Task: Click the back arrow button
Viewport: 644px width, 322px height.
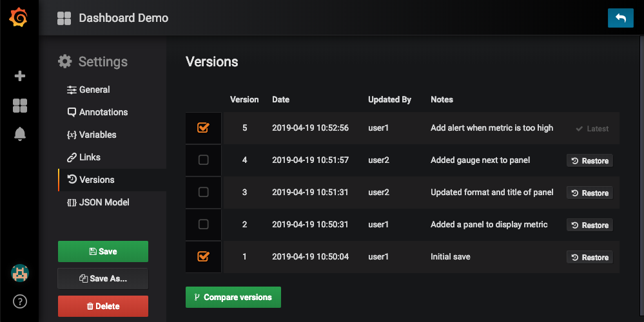Action: pyautogui.click(x=620, y=18)
